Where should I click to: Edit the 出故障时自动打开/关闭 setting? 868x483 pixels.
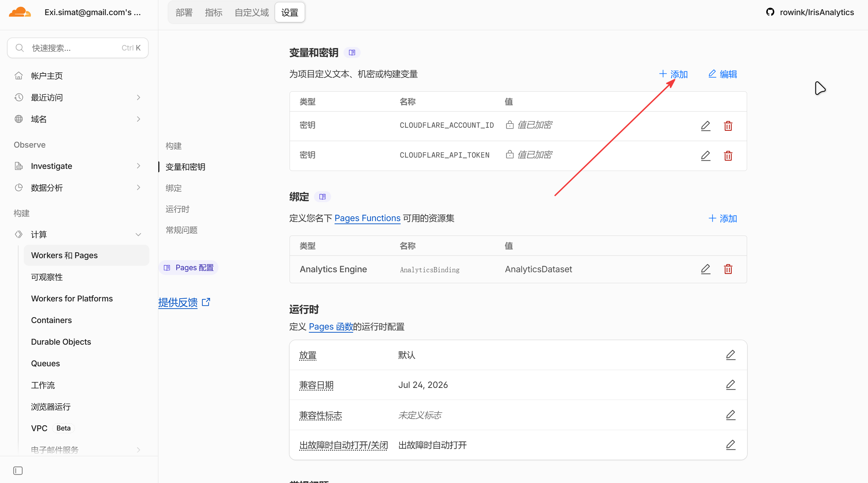click(x=731, y=445)
